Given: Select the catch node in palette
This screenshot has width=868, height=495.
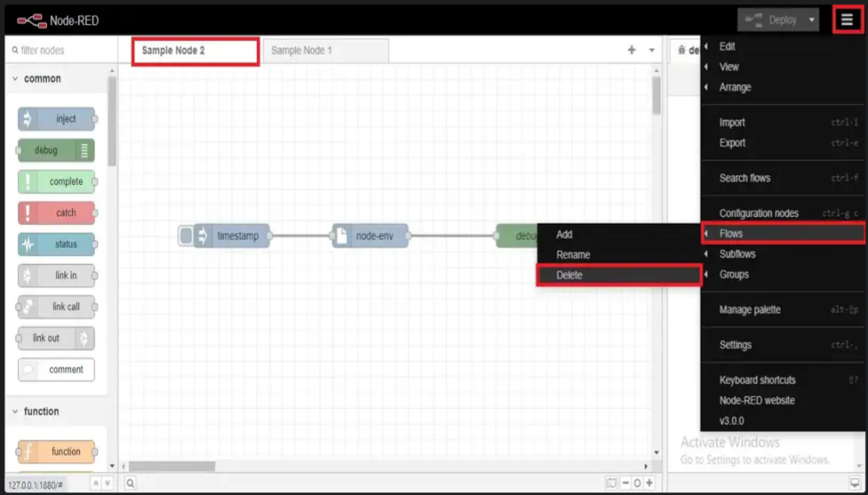Looking at the screenshot, I should click(x=57, y=213).
